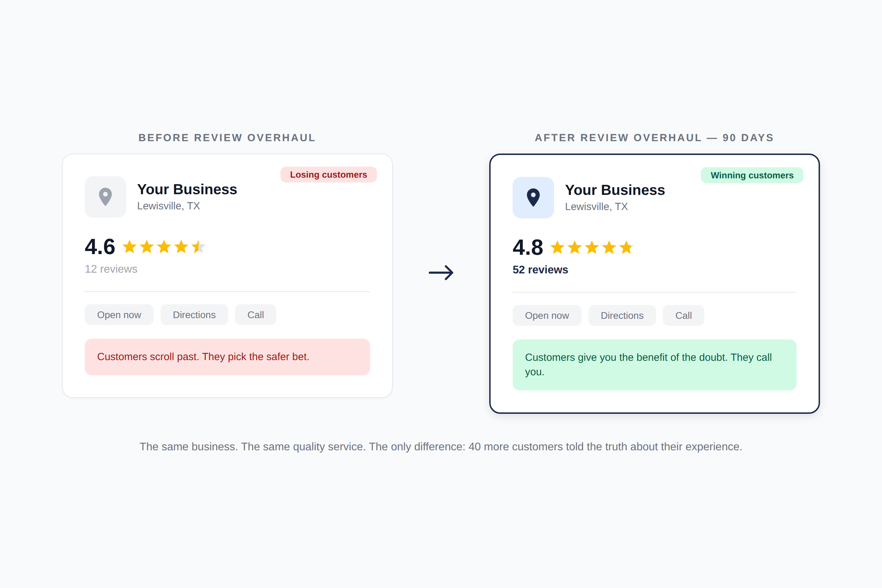Viewport: 882px width, 588px height.
Task: Click the half-filled fifth star on before card
Action: 198,247
